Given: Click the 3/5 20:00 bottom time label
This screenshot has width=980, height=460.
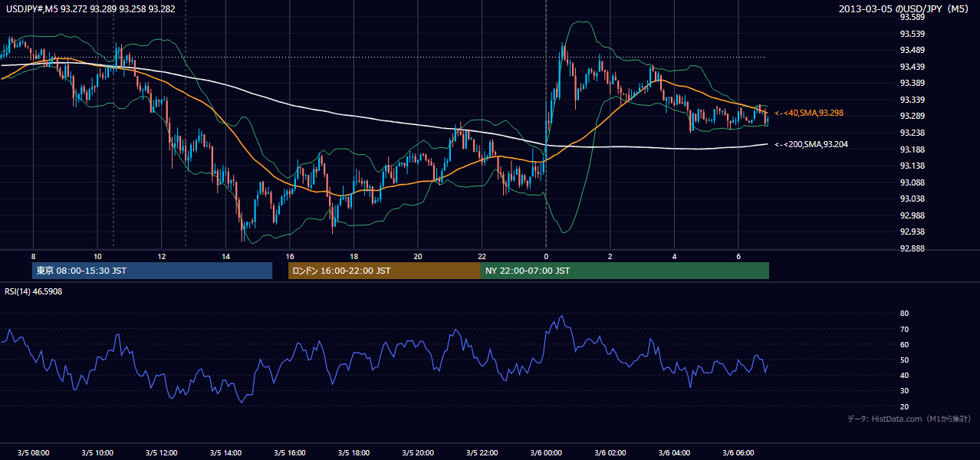Looking at the screenshot, I should click(x=418, y=453).
